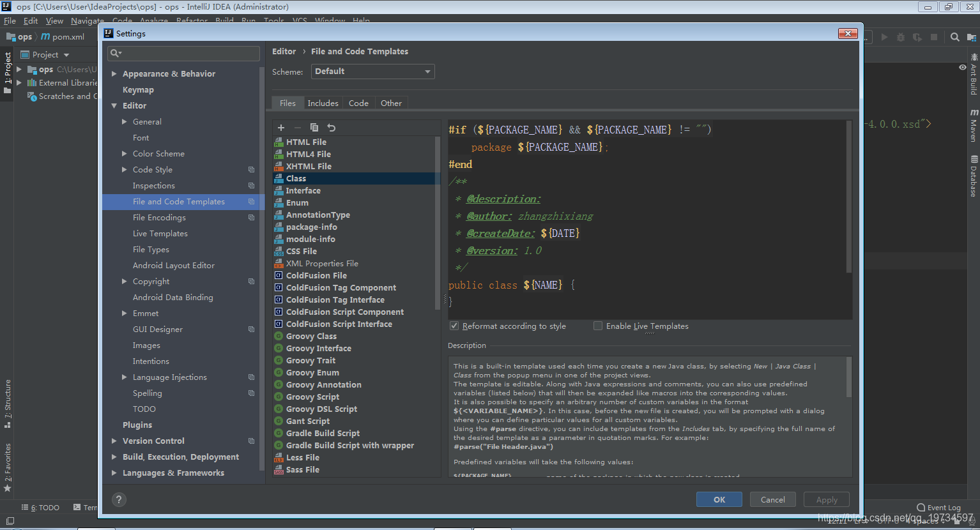This screenshot has width=980, height=530.
Task: Expand the Code Style node
Action: coord(125,170)
